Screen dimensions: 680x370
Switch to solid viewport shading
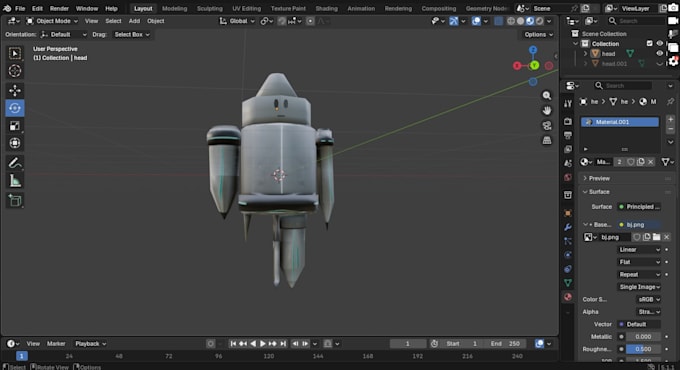point(520,21)
